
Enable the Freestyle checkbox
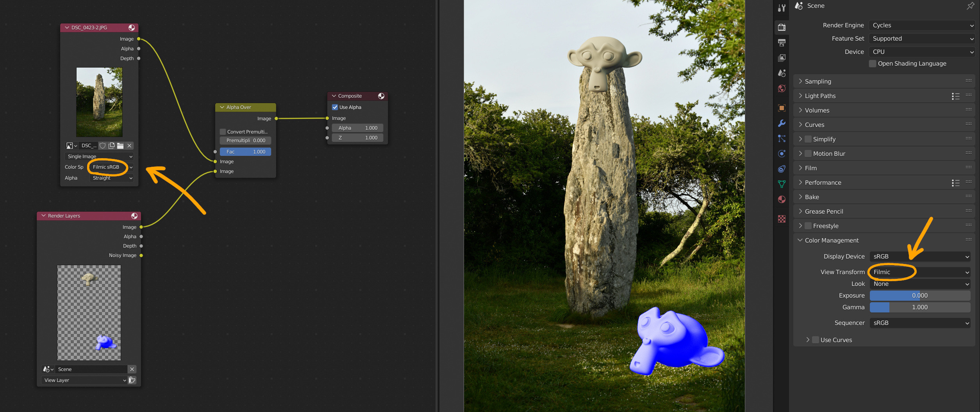pos(808,226)
